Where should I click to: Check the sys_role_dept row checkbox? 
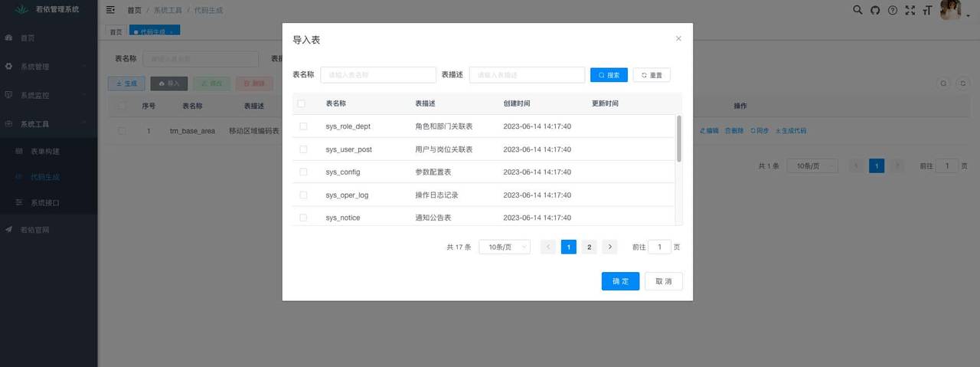tap(303, 126)
